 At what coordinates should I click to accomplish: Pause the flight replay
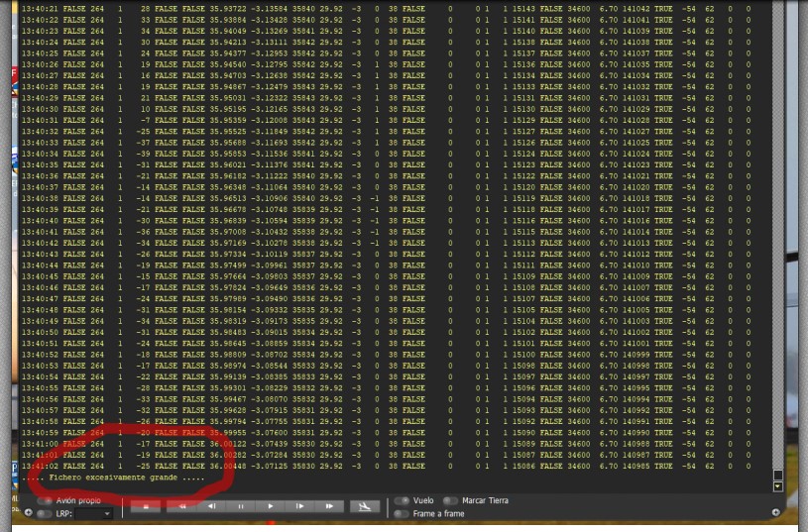point(240,506)
